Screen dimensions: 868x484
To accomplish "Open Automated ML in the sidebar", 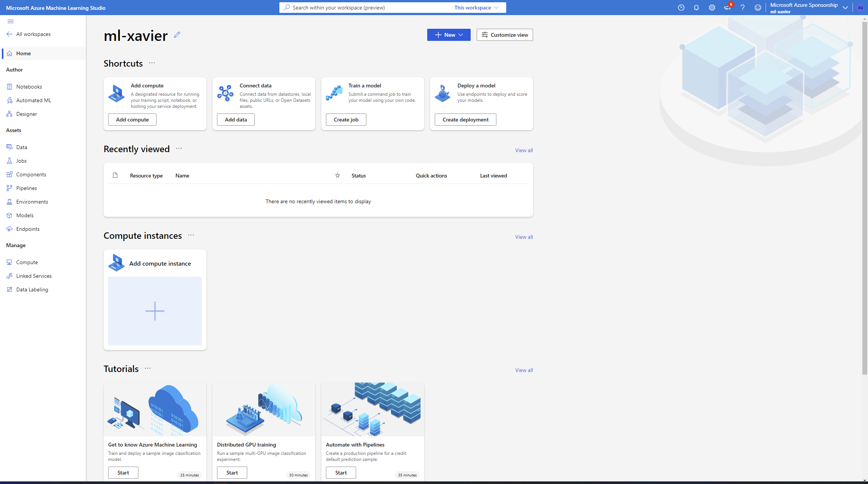I will (34, 100).
